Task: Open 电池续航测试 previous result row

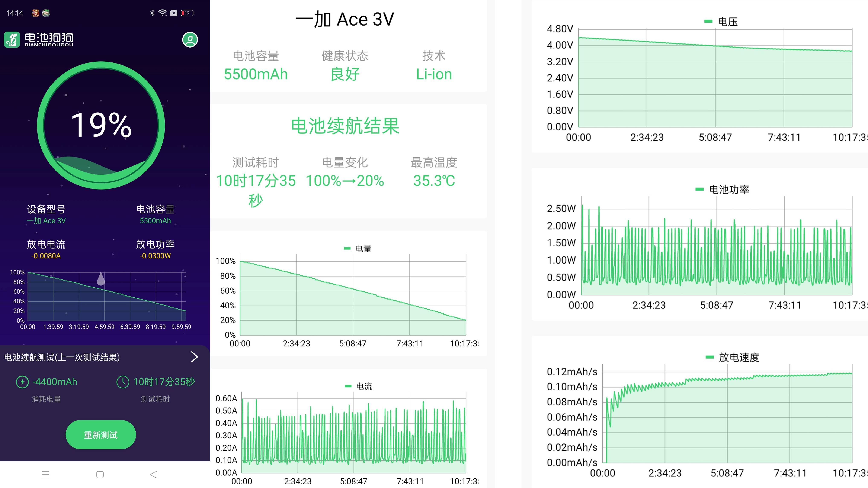Action: tap(62, 357)
